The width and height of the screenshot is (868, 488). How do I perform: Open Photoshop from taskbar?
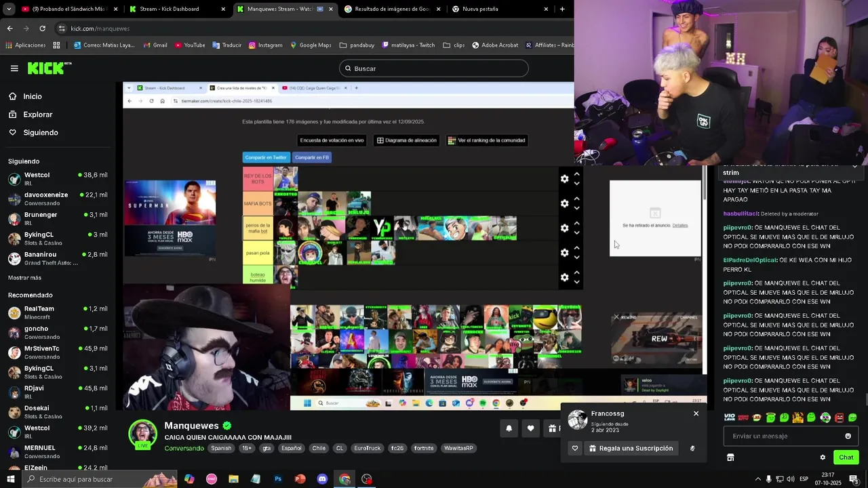click(x=278, y=479)
